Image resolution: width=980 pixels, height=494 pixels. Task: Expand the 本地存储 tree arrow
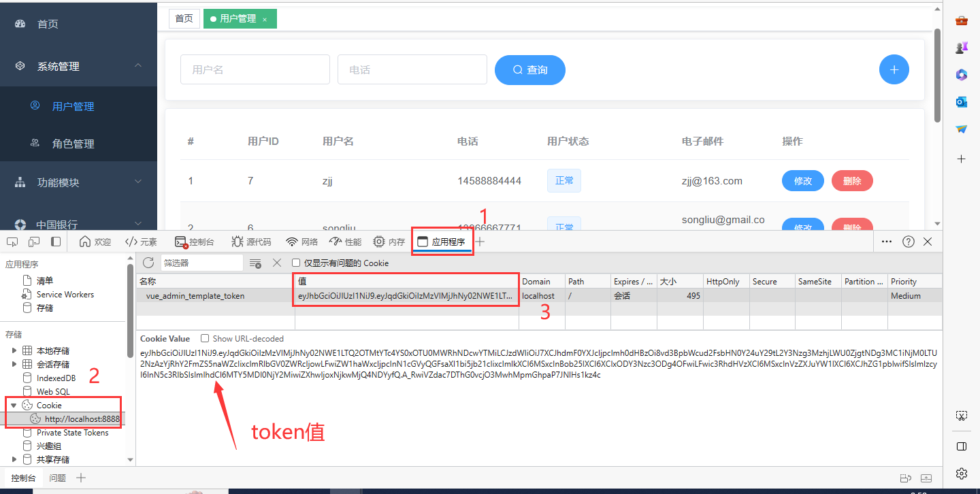[14, 350]
